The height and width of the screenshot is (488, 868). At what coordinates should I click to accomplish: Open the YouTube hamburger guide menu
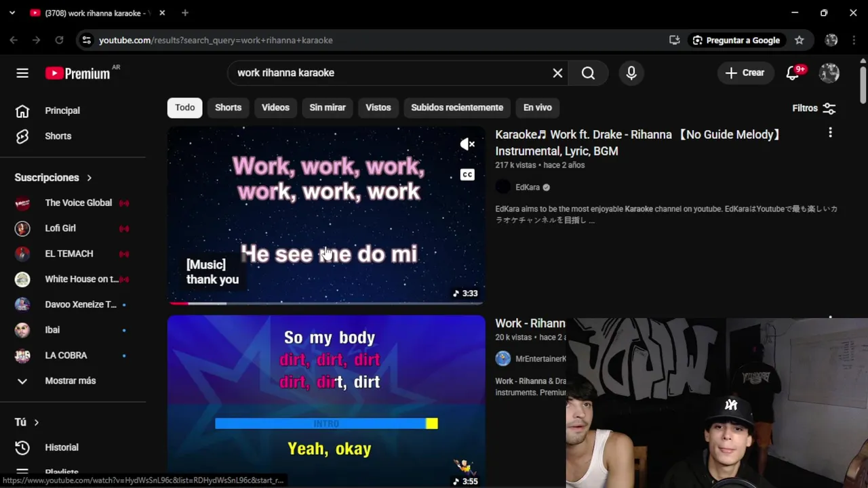[22, 73]
